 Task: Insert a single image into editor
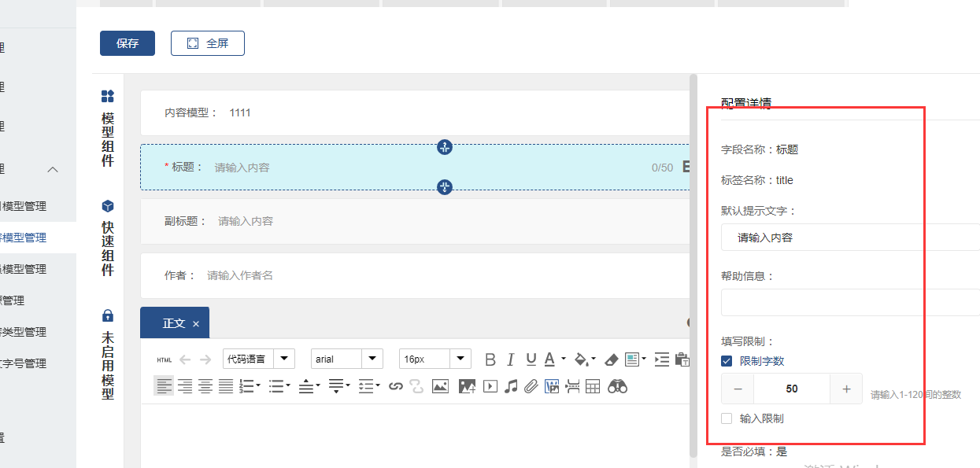[x=440, y=386]
